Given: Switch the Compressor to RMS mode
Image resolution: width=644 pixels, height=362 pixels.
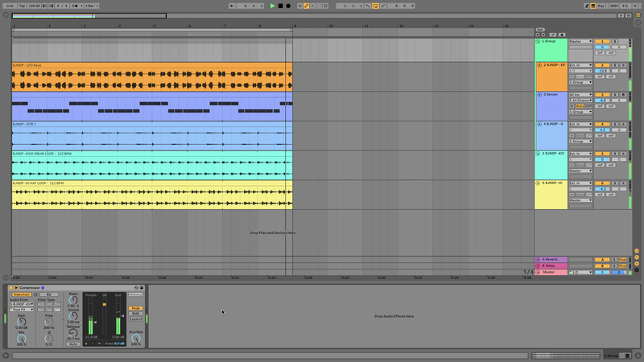Looking at the screenshot, I should tap(135, 313).
